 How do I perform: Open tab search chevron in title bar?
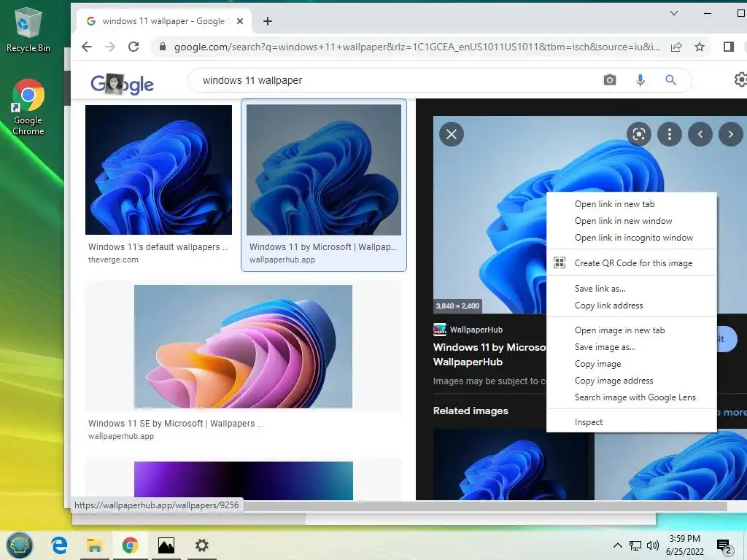[673, 13]
